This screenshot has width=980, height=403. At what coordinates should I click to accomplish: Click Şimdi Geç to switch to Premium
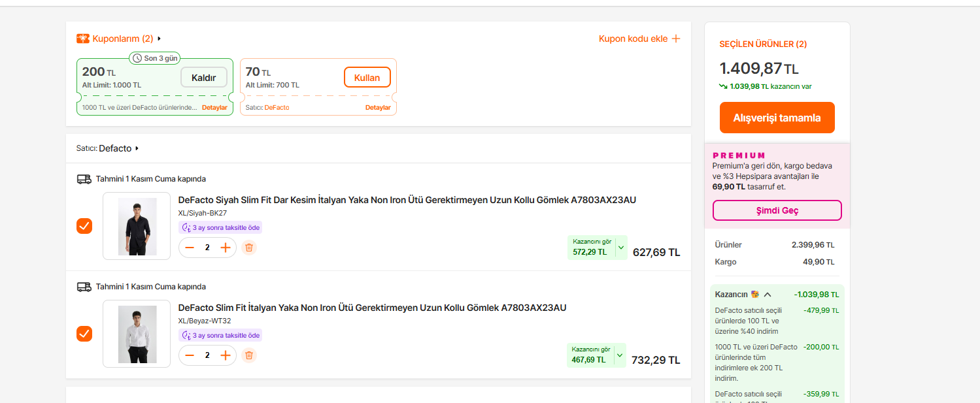(777, 210)
